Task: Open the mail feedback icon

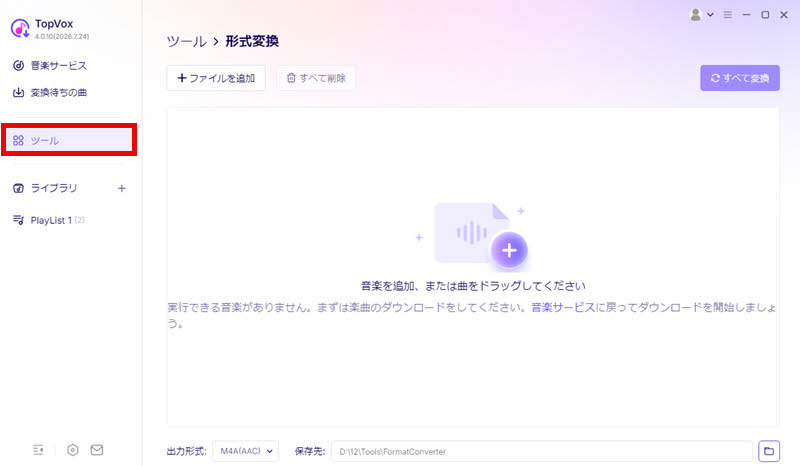Action: coord(97,450)
